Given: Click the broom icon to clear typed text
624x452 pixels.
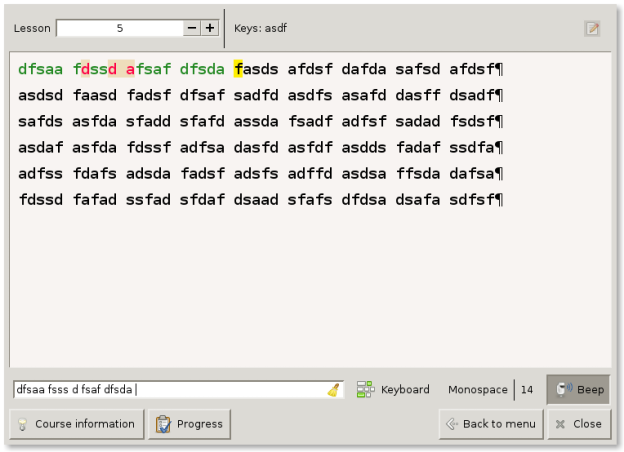Looking at the screenshot, I should pyautogui.click(x=333, y=390).
